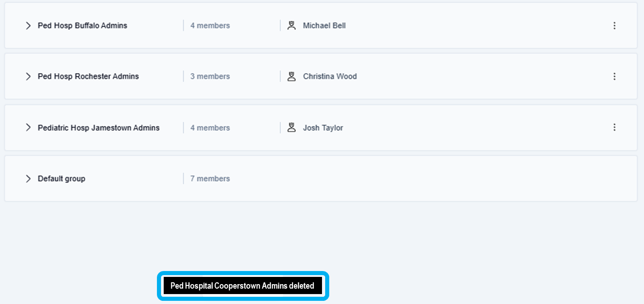This screenshot has width=644, height=304.
Task: Select the Ped Hosp Buffalo Admins group name
Action: click(x=82, y=26)
